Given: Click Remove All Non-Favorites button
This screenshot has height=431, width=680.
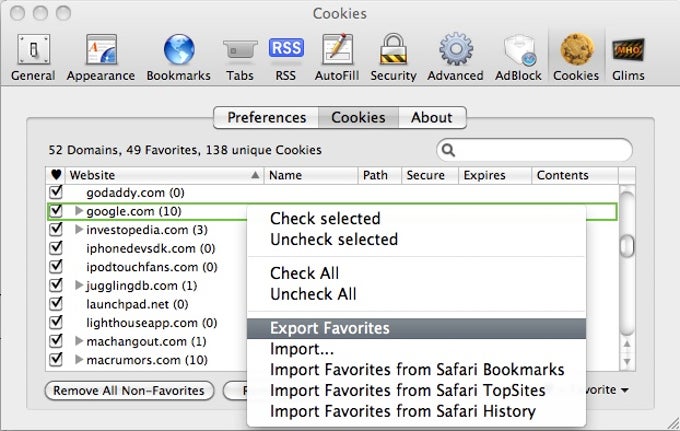Looking at the screenshot, I should pyautogui.click(x=129, y=391).
